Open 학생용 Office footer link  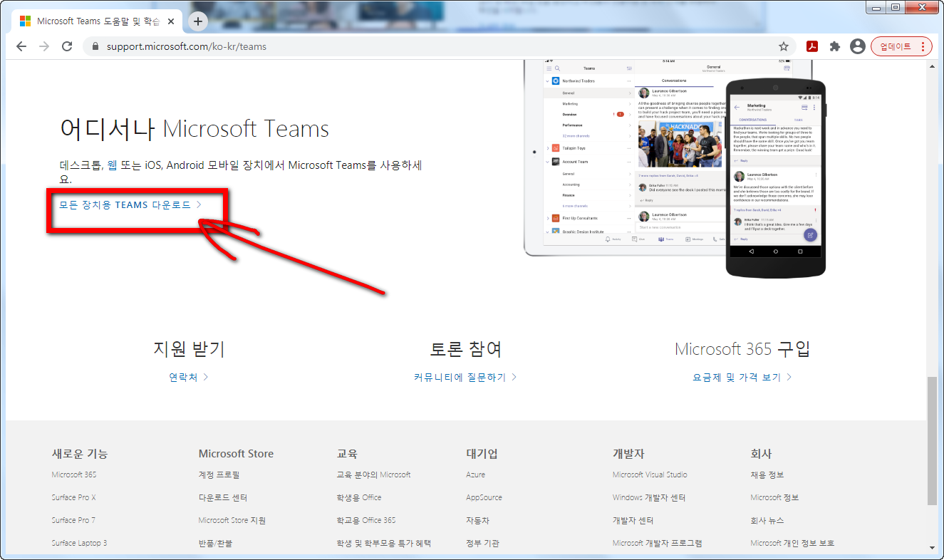coord(358,497)
